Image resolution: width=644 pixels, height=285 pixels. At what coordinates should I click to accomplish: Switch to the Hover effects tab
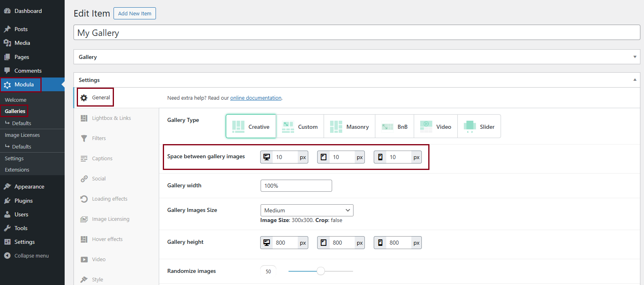pyautogui.click(x=107, y=239)
